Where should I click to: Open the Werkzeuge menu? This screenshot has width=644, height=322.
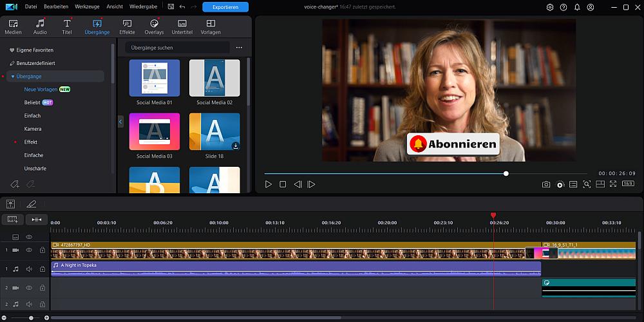(x=87, y=7)
